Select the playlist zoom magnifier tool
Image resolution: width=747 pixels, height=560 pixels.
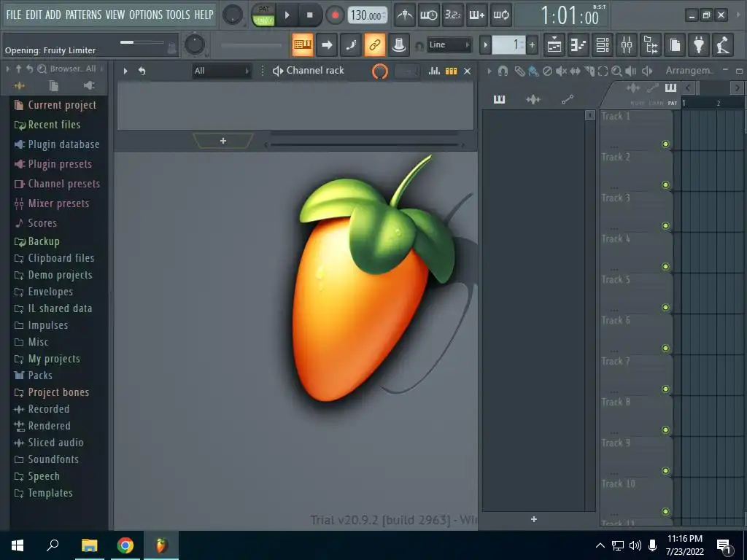click(x=616, y=71)
